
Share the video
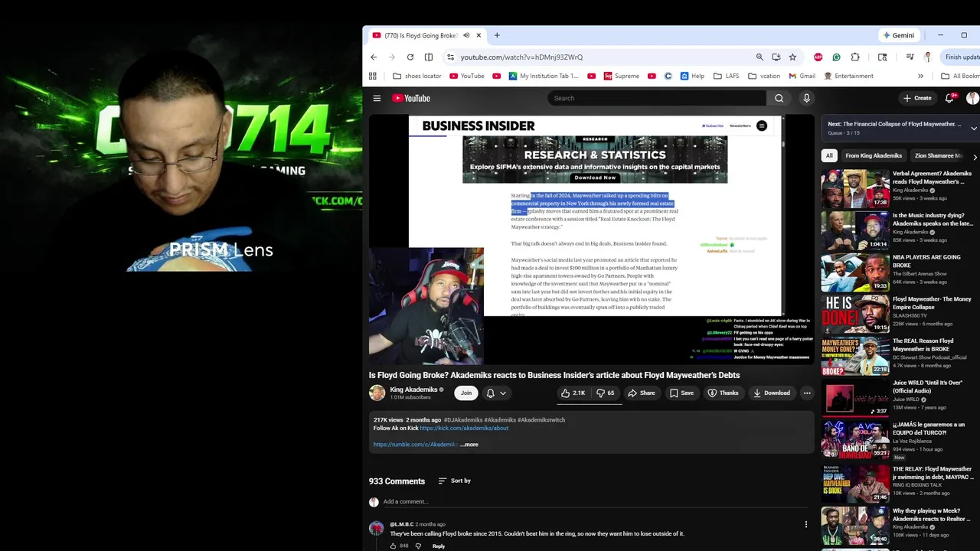tap(642, 393)
